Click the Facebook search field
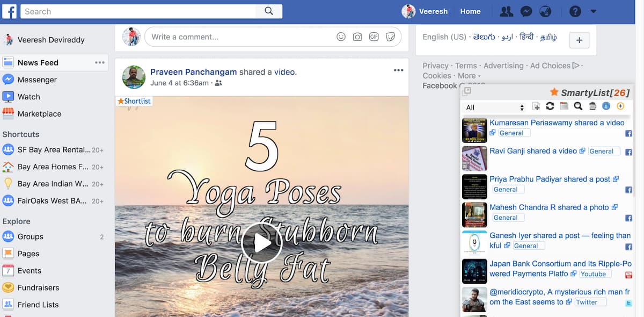This screenshot has height=317, width=644. click(x=142, y=11)
